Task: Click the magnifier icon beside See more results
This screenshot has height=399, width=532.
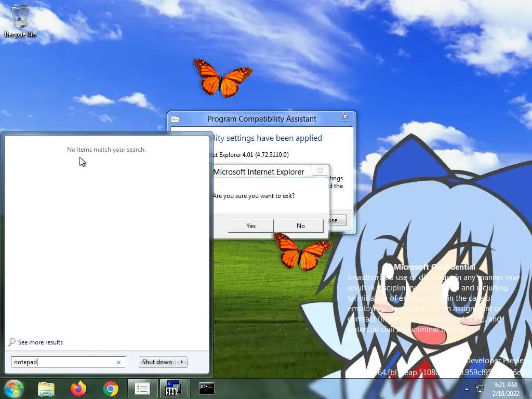Action: (x=12, y=342)
